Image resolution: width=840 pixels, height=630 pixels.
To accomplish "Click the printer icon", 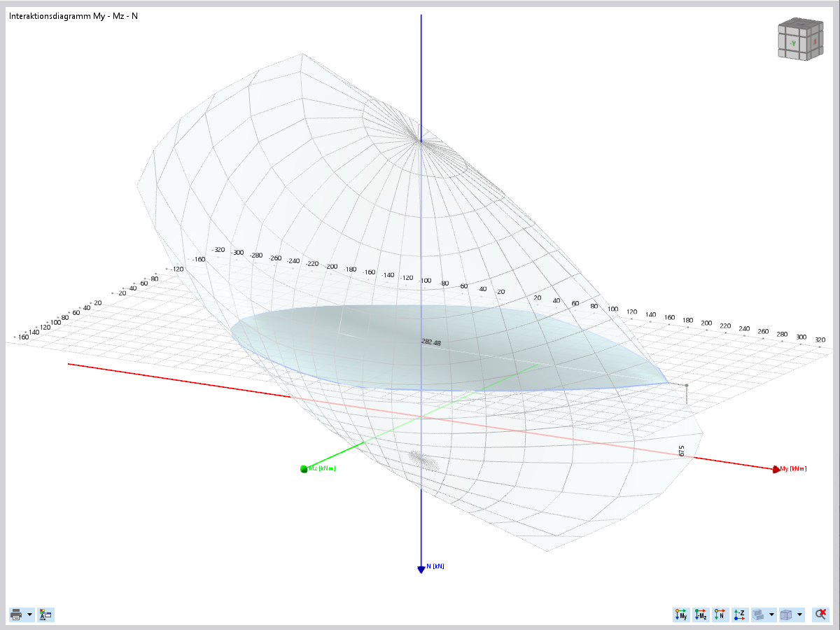I will 17,615.
